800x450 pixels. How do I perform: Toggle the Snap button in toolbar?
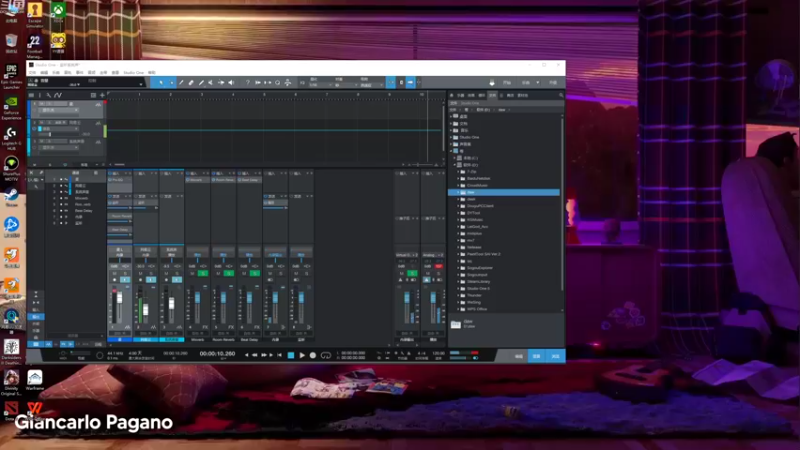[390, 83]
